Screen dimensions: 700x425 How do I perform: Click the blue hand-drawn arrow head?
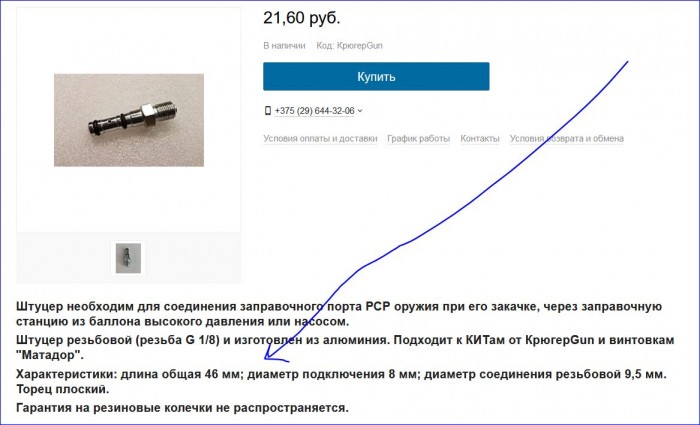pyautogui.click(x=275, y=355)
